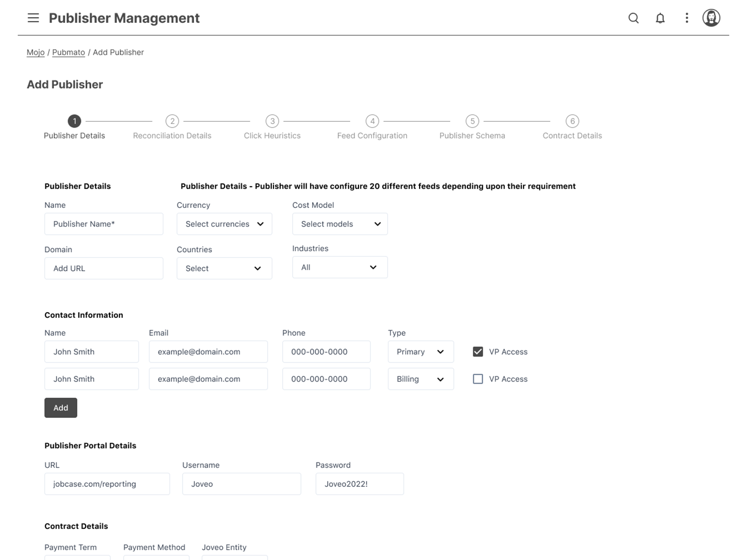Open the vertical three-dot options menu

pyautogui.click(x=686, y=18)
